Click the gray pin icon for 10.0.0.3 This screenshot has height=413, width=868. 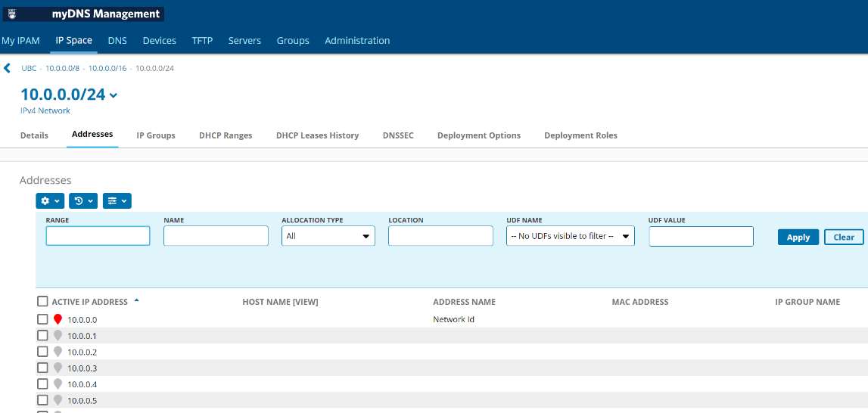coord(58,368)
